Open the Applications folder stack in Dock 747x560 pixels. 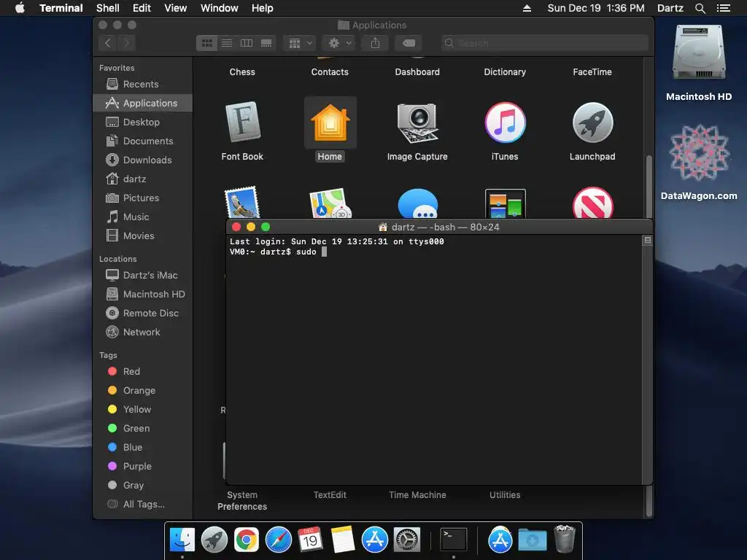tap(500, 540)
